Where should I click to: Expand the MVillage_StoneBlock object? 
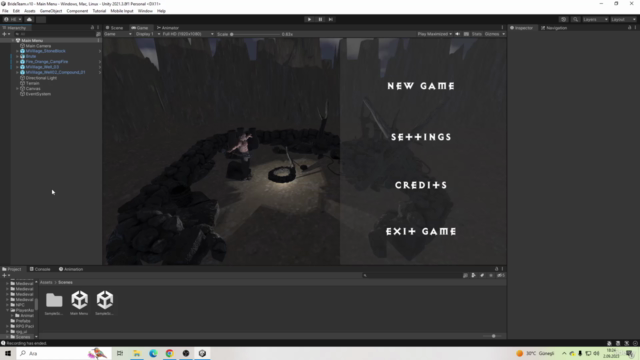tap(17, 51)
